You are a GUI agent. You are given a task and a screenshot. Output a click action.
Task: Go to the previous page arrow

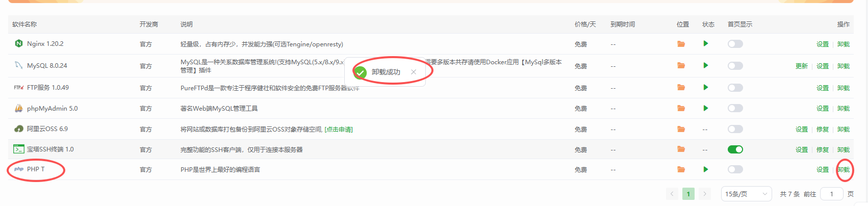point(672,194)
